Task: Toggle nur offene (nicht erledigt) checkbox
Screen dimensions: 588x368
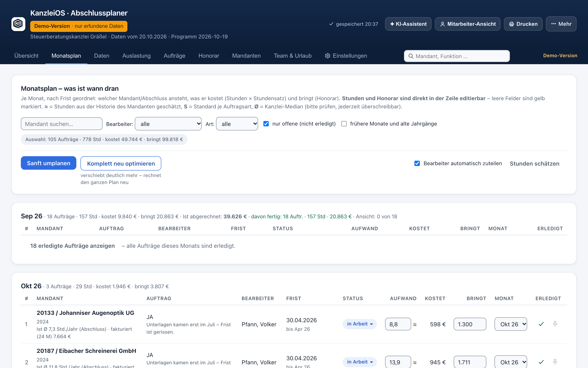Action: coord(266,124)
